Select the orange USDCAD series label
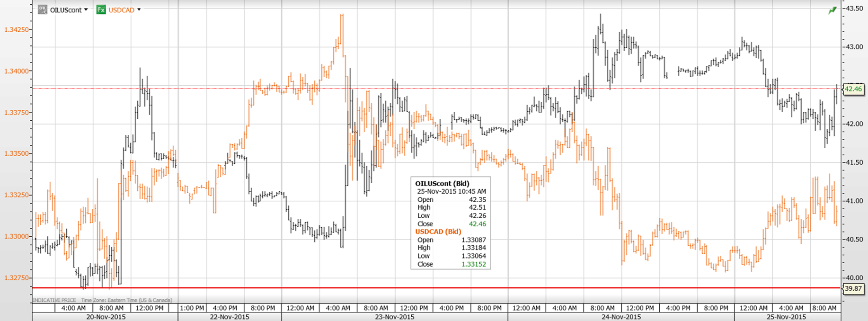The height and width of the screenshot is (321, 868). 122,10
